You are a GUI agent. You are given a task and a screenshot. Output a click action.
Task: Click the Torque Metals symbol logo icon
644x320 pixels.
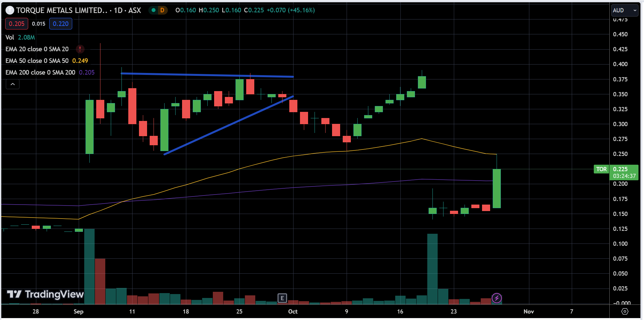point(10,10)
